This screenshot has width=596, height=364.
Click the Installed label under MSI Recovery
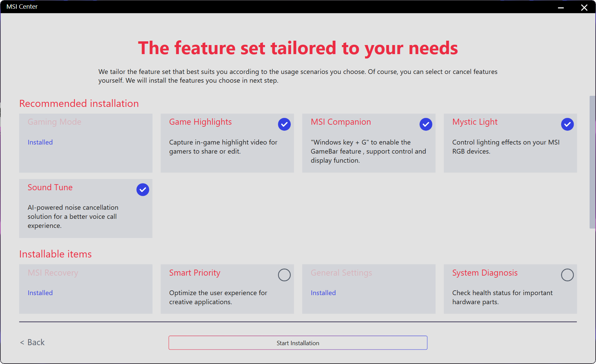[x=40, y=293]
